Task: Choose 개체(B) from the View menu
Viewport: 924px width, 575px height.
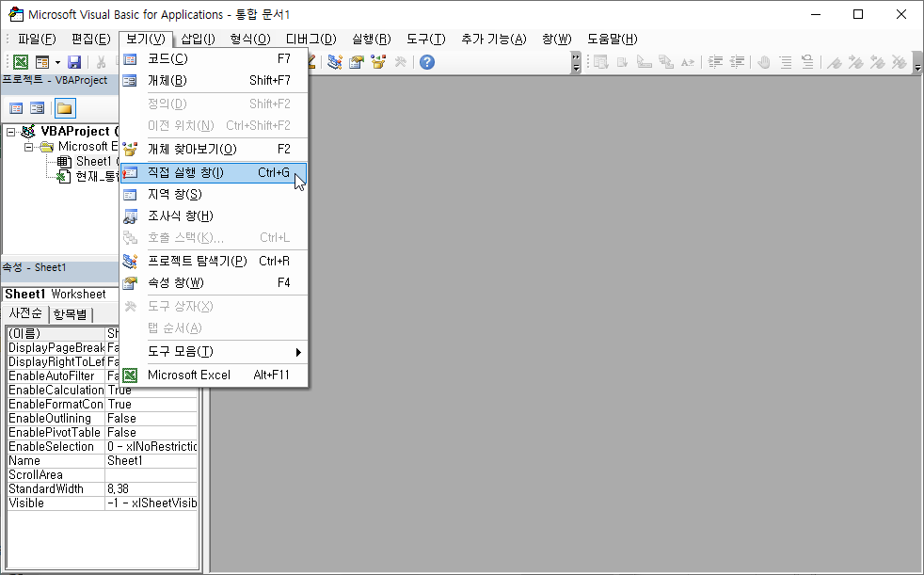Action: pyautogui.click(x=214, y=81)
